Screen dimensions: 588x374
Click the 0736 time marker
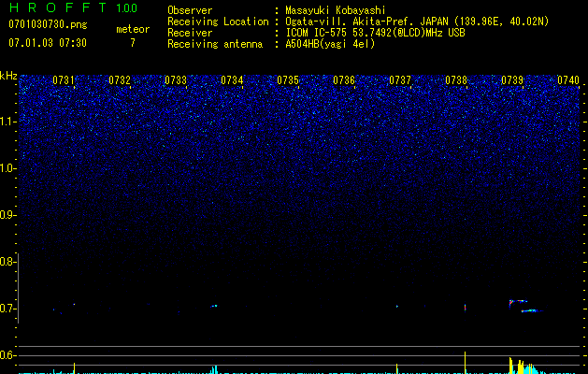344,80
